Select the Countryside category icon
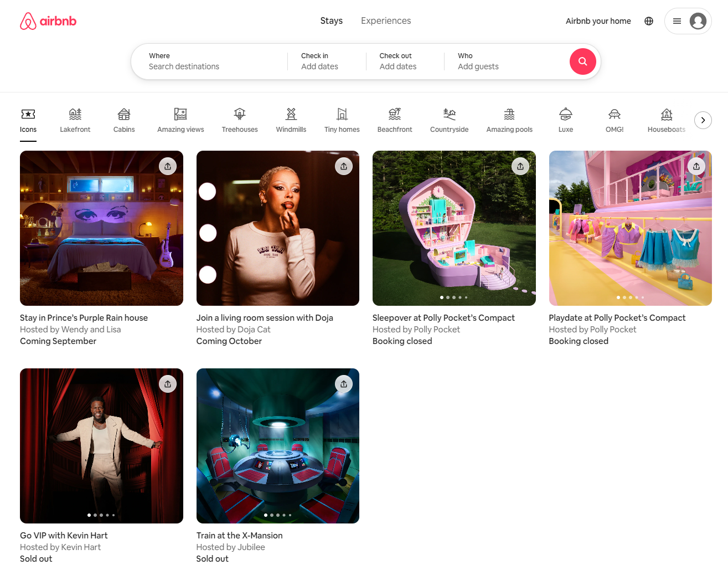This screenshot has width=728, height=570. point(450,114)
